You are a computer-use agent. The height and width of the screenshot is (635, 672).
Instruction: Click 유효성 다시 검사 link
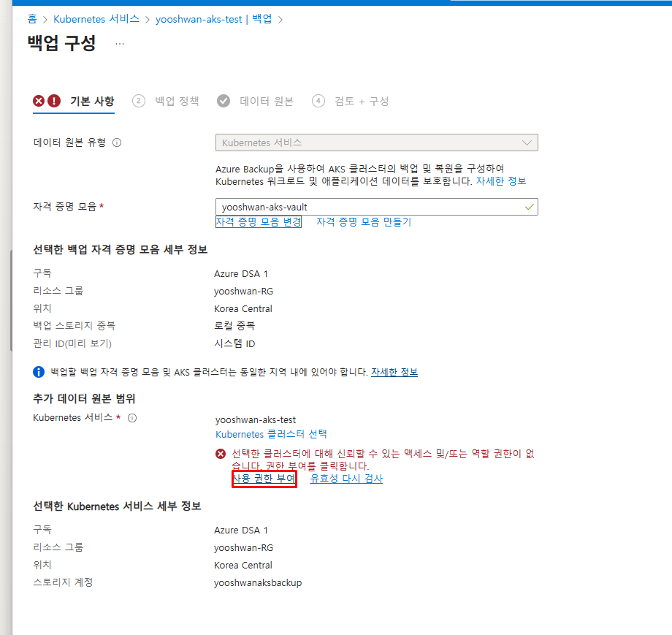click(x=346, y=479)
